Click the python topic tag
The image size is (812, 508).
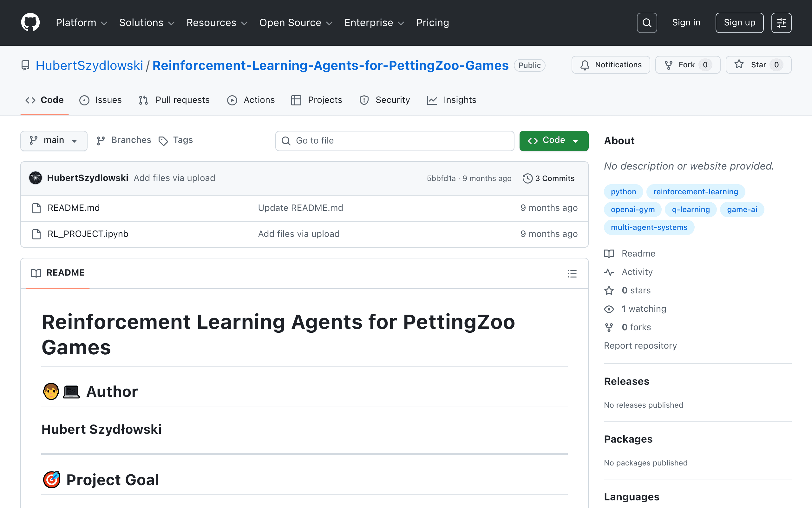click(x=623, y=191)
